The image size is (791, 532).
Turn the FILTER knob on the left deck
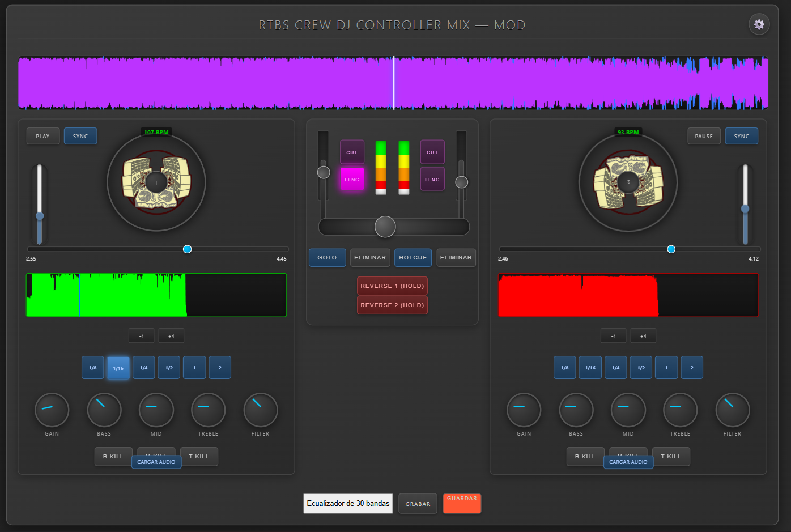[260, 410]
